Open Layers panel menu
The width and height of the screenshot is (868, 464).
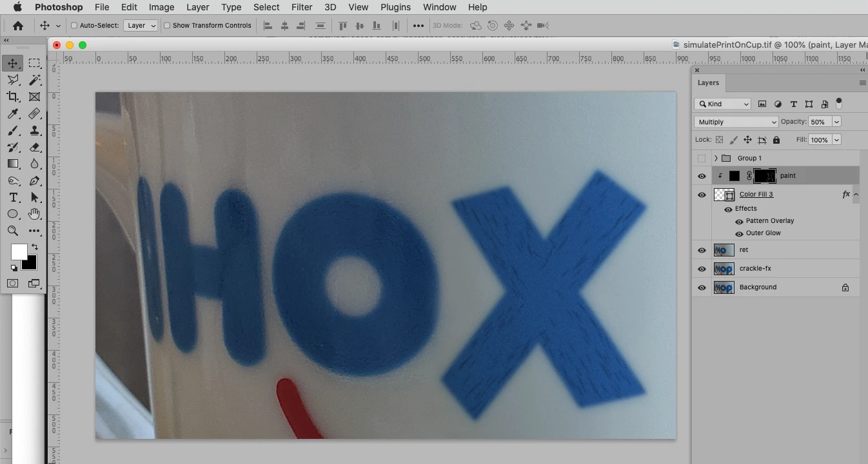click(862, 82)
